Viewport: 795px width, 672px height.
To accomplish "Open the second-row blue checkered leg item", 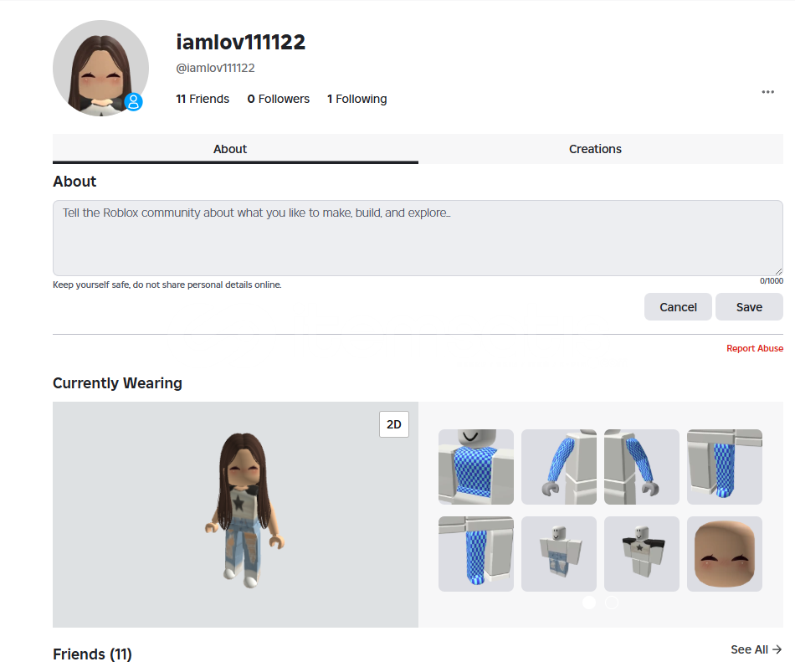I will (x=476, y=554).
